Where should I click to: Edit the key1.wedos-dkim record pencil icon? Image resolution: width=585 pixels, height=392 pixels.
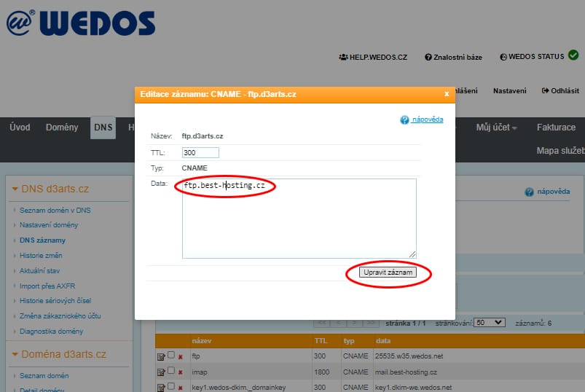coord(161,388)
